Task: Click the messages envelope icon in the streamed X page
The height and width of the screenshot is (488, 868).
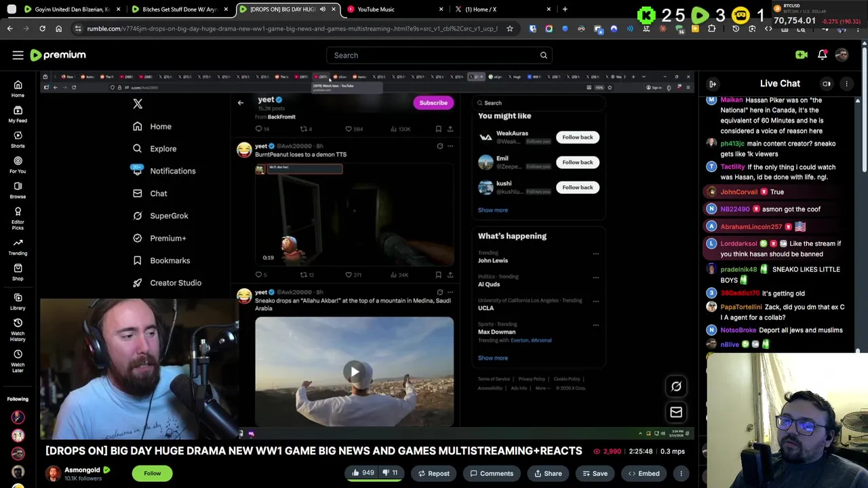Action: (x=676, y=412)
